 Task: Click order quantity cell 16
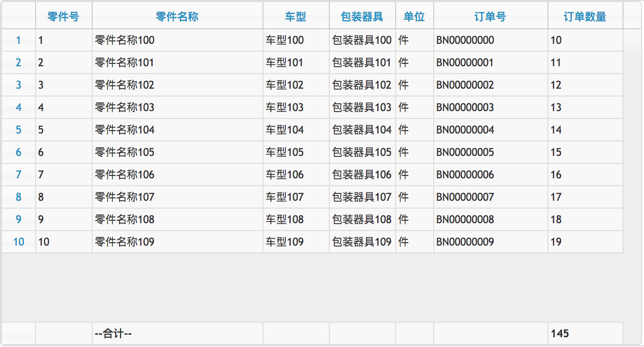click(x=585, y=175)
